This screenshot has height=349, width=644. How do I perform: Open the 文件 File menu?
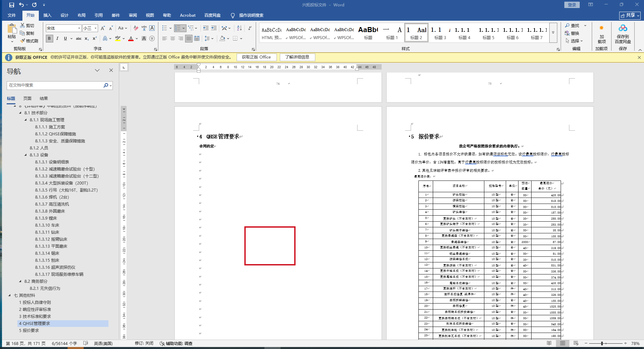[12, 15]
